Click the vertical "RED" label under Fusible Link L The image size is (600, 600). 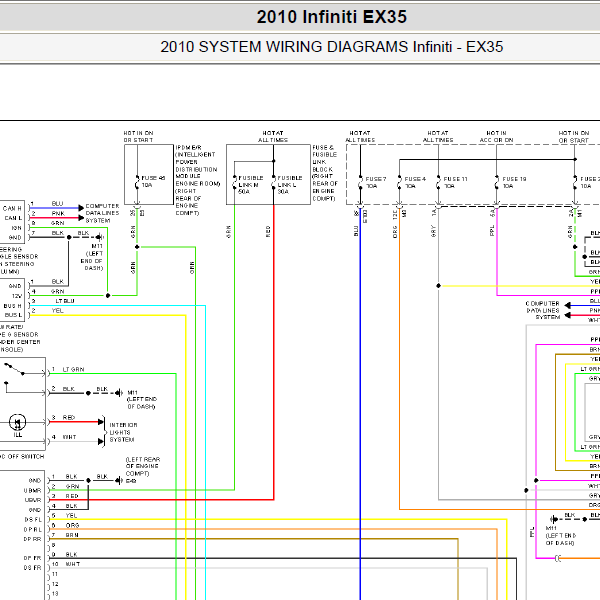tap(268, 232)
